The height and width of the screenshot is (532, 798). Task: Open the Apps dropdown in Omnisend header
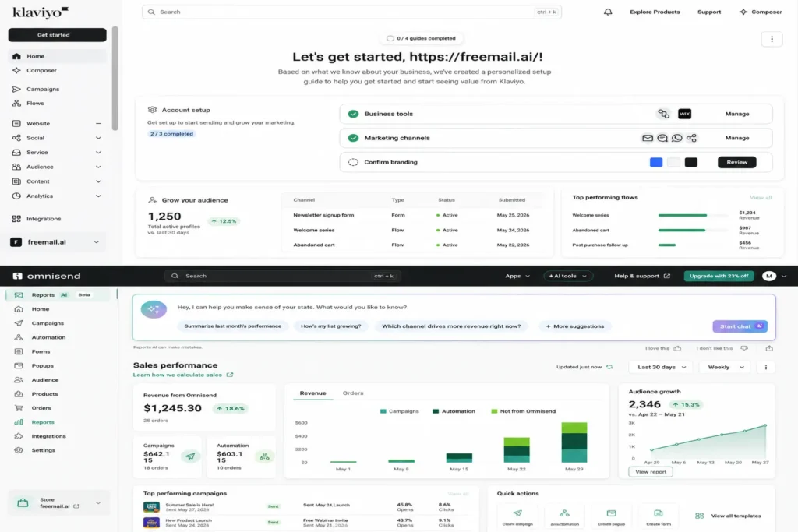click(517, 276)
